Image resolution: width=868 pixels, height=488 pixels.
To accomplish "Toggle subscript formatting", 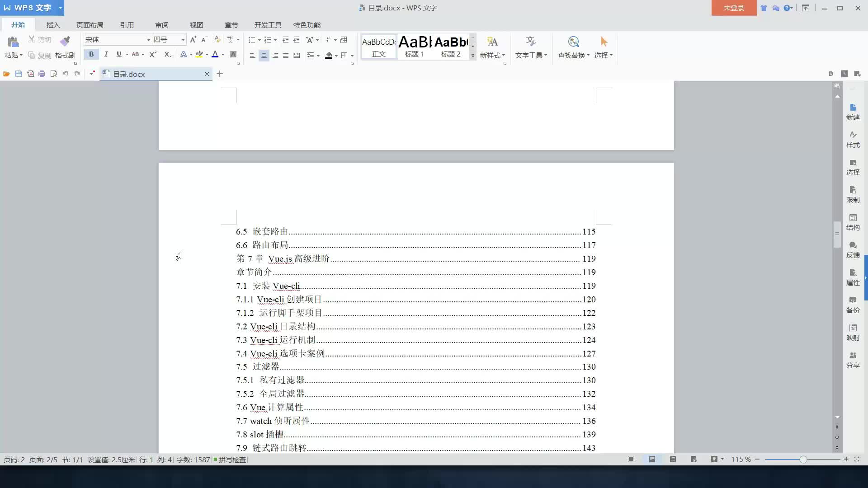I will point(167,54).
